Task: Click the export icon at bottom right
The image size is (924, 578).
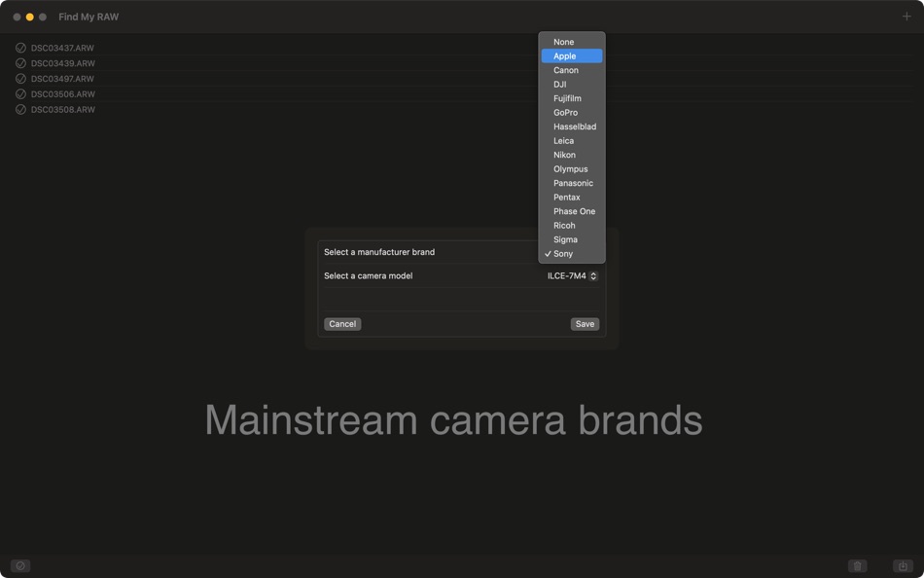Action: click(903, 566)
